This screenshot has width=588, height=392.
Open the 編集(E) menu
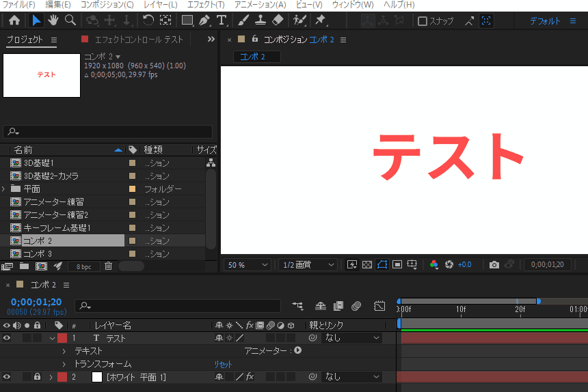[57, 5]
